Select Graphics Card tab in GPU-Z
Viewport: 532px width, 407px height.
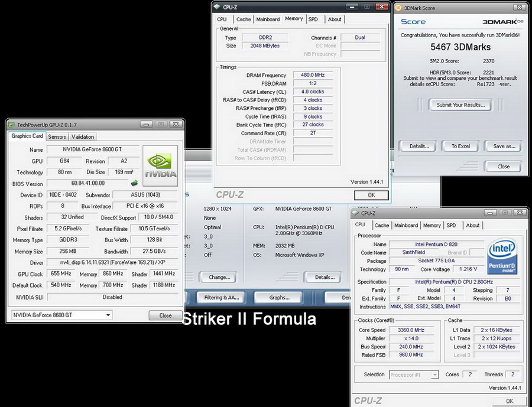coord(27,136)
